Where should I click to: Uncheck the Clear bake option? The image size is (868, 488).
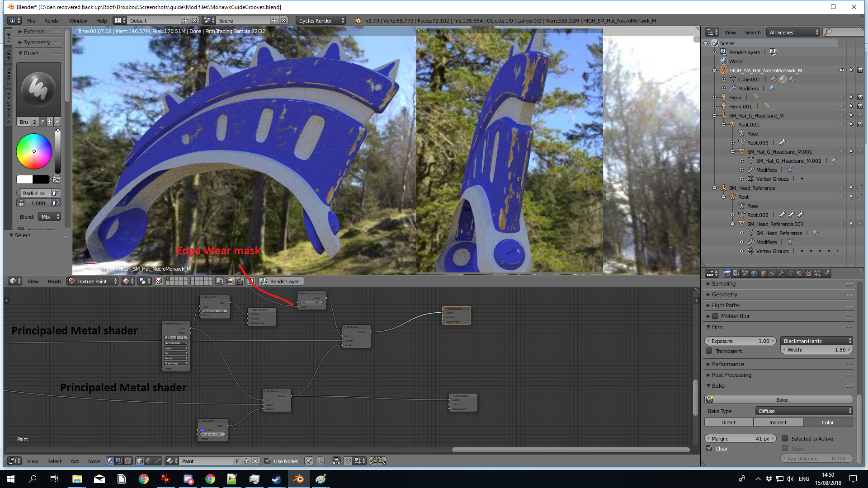tap(709, 449)
